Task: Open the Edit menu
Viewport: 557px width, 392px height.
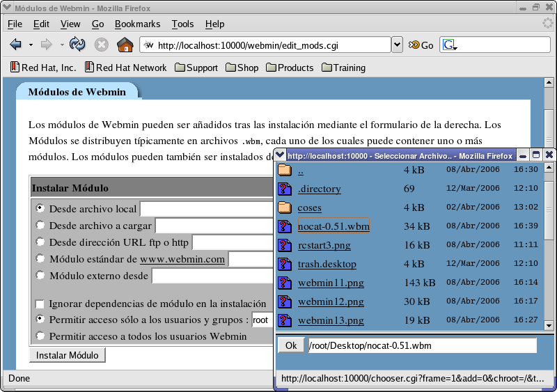Action: tap(41, 24)
